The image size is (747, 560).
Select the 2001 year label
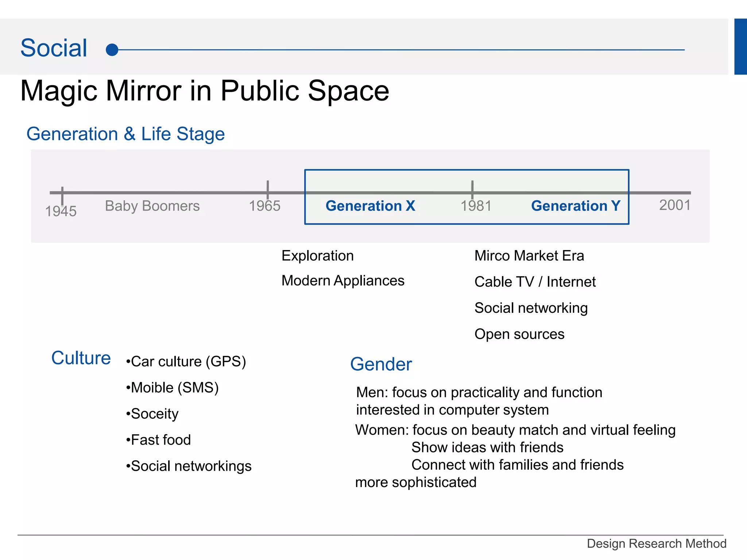pos(675,205)
